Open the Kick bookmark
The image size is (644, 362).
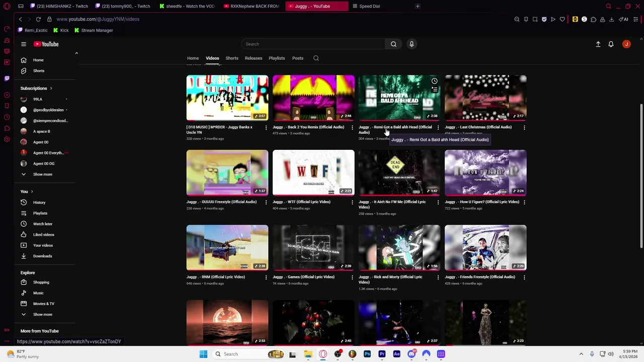(x=60, y=30)
